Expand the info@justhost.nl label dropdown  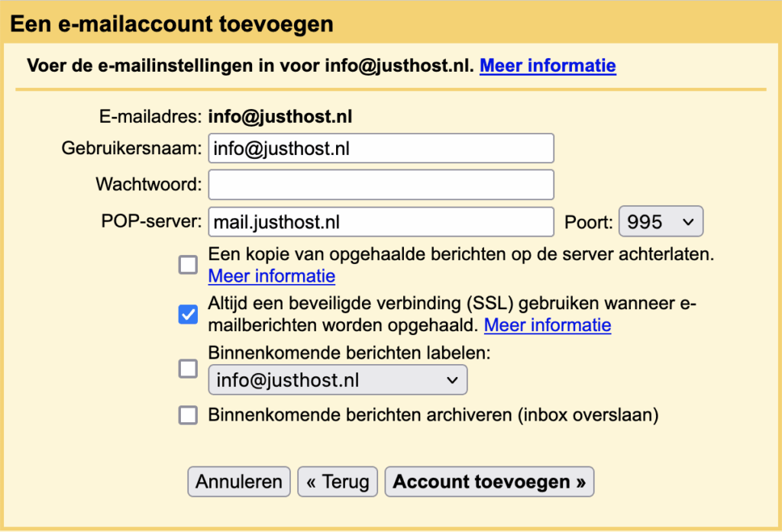338,380
